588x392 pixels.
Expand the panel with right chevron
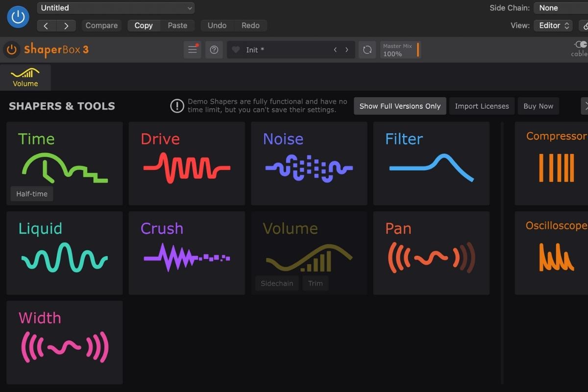[585, 106]
